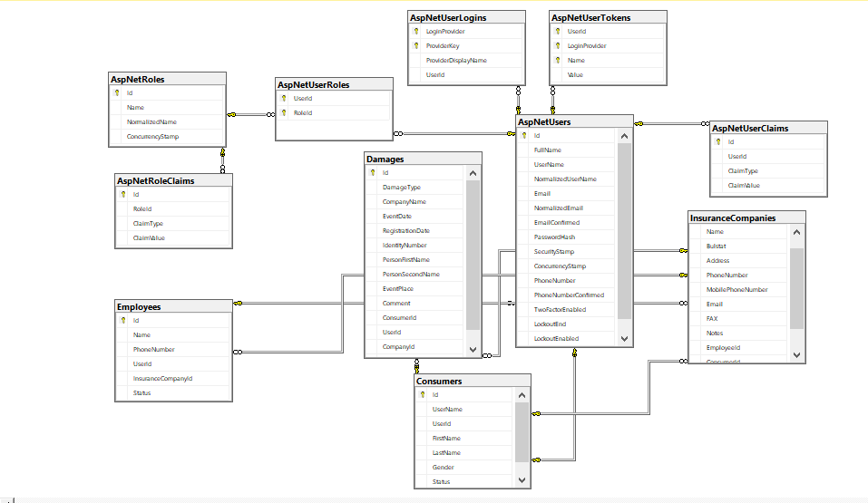Select the AspNetRoleClaims table header
This screenshot has width=868, height=503.
173,180
